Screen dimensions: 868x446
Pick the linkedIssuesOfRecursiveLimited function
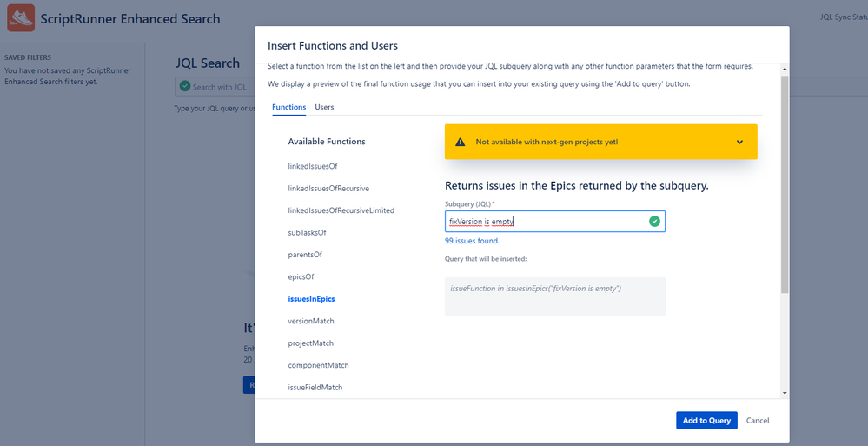[x=341, y=210]
